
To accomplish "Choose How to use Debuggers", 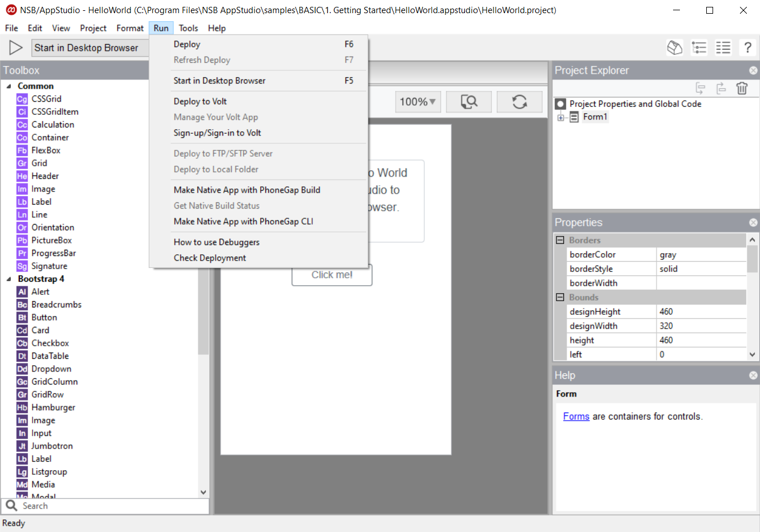I will coord(258,242).
